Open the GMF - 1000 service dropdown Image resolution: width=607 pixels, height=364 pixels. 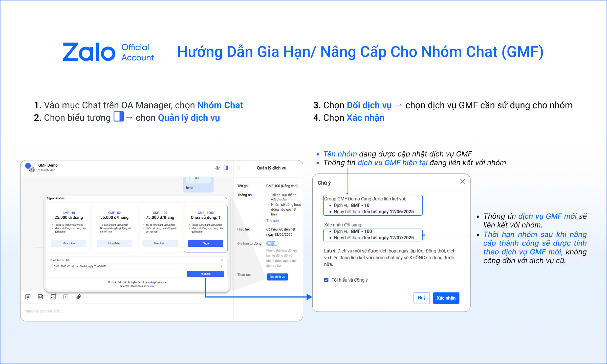(137, 266)
